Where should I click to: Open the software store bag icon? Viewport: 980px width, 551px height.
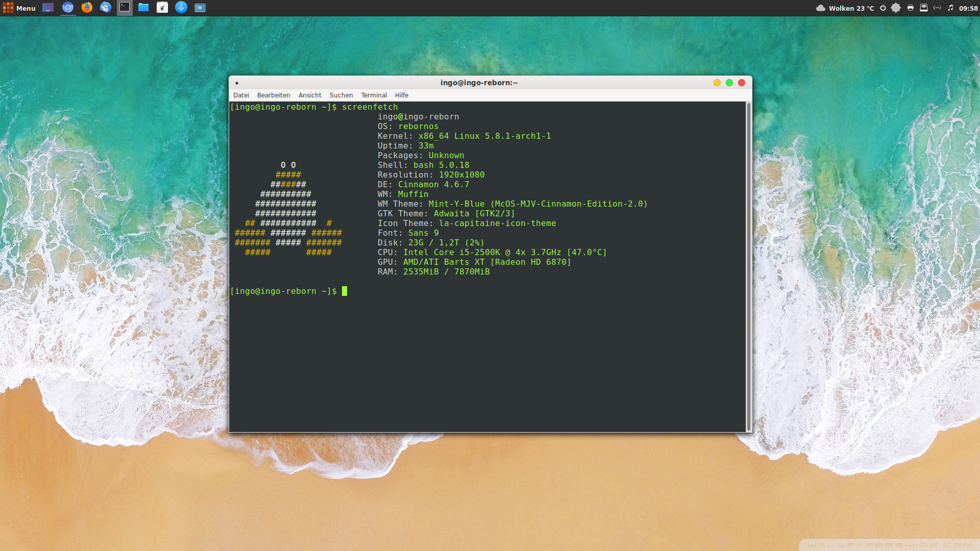(162, 8)
